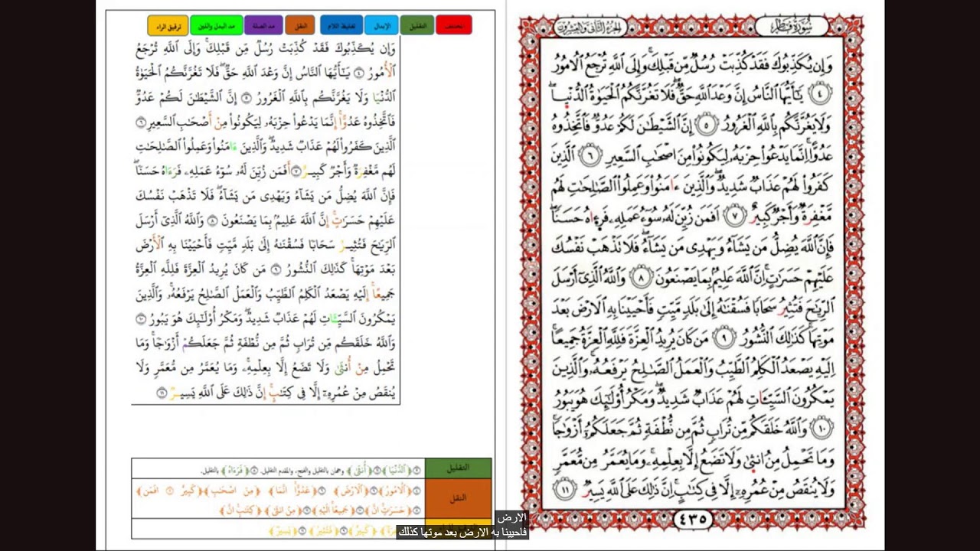Click verse marker ١١ on the Mushaf page
The image size is (980, 551).
pyautogui.click(x=564, y=490)
